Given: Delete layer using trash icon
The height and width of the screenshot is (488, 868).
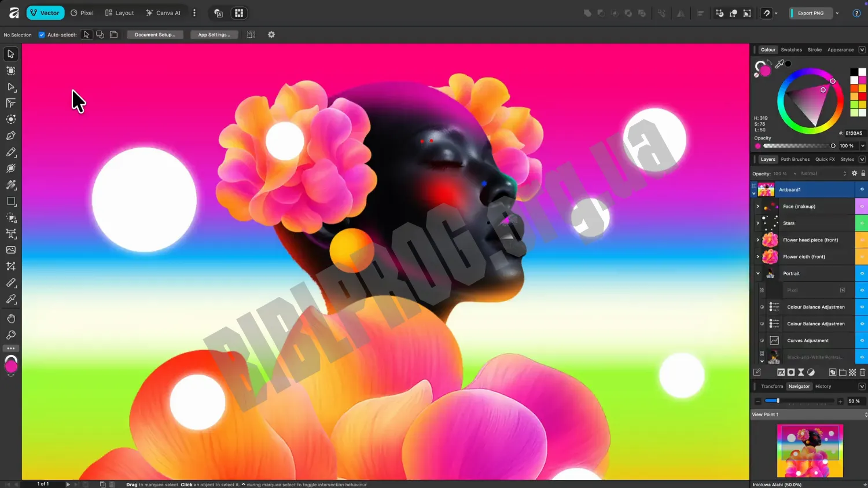Looking at the screenshot, I should point(862,372).
